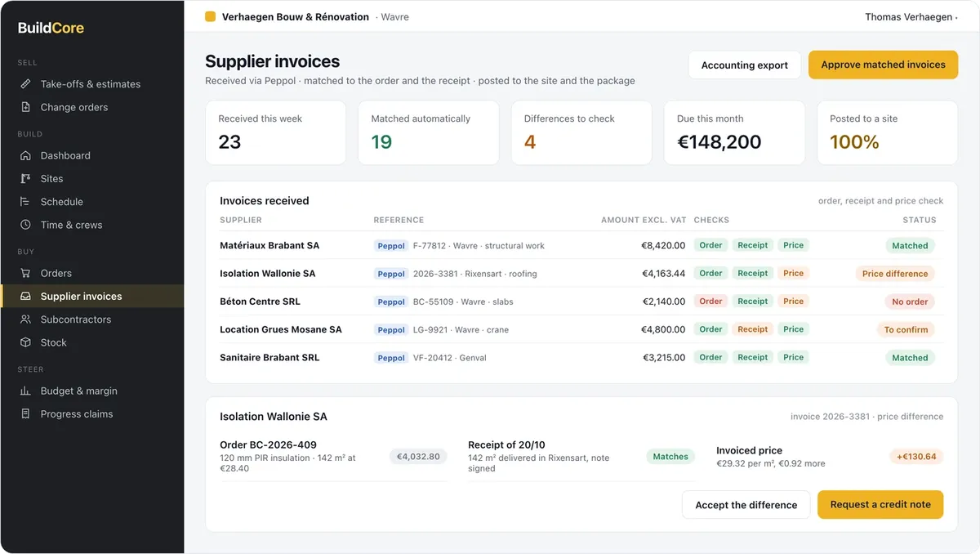Click the AMOUNT EXCL. VAT column header
This screenshot has height=554, width=980.
coord(644,220)
